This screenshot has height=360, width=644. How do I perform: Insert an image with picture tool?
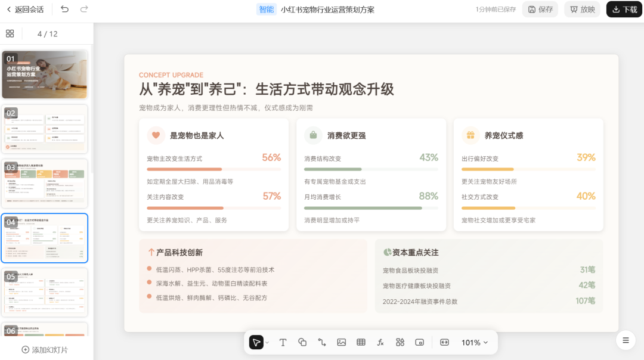coord(341,342)
